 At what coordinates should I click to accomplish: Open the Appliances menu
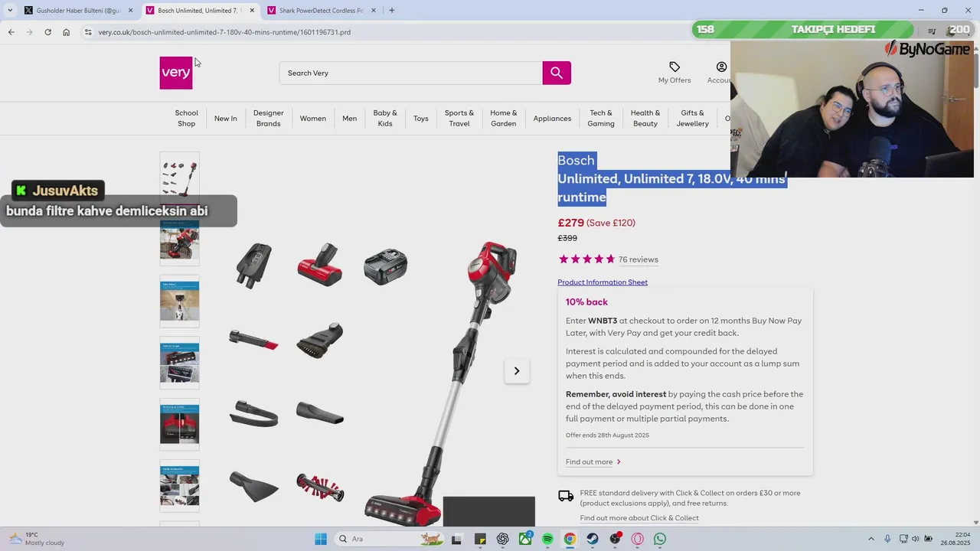pos(552,119)
